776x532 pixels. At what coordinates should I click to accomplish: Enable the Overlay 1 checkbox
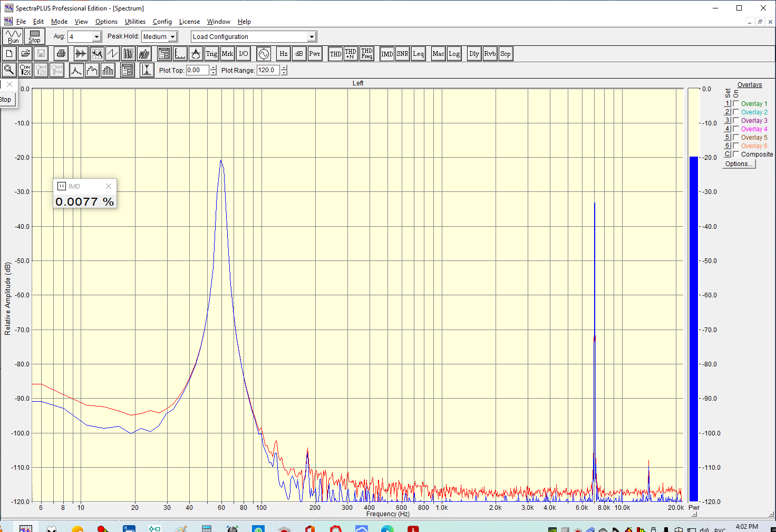tap(736, 103)
